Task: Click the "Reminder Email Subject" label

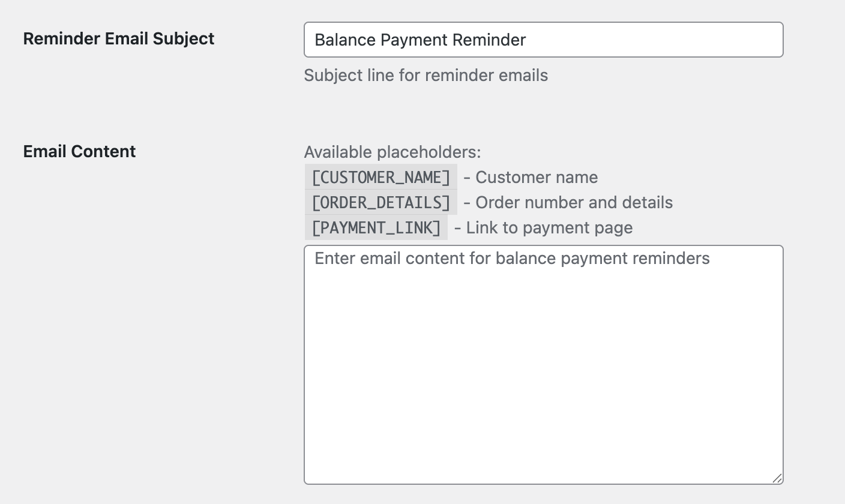Action: pyautogui.click(x=119, y=38)
